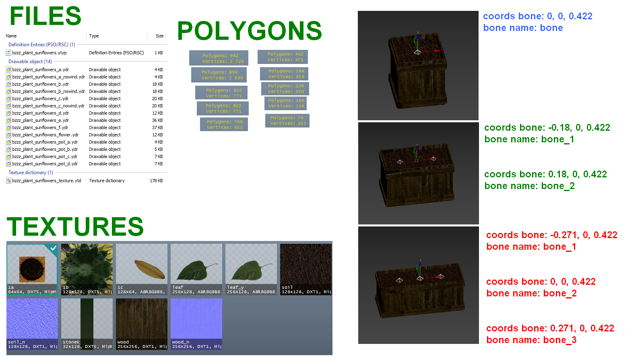Select the soil_n normal map texture
This screenshot has height=362, width=644.
pyautogui.click(x=32, y=324)
